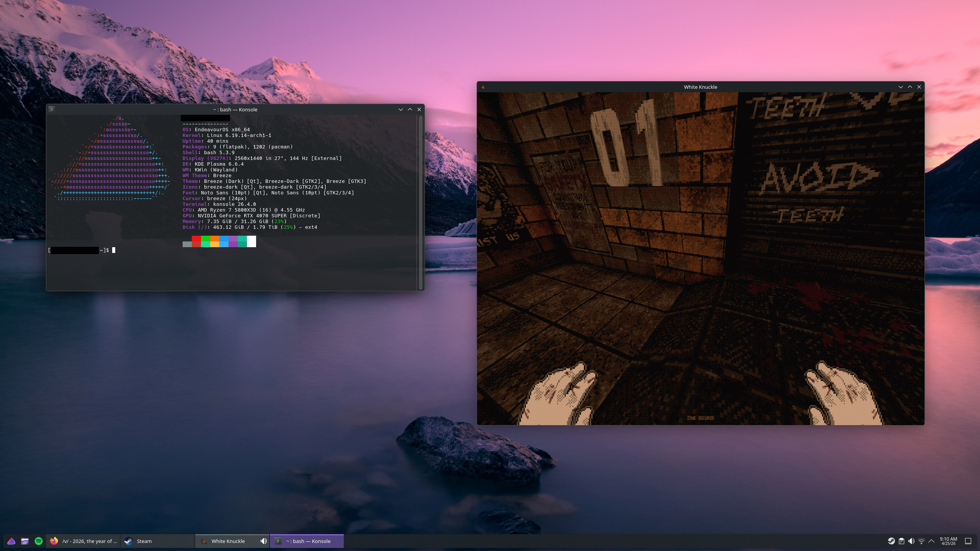Viewport: 980px width, 551px height.
Task: Launch Spotify from the taskbar
Action: point(39,541)
